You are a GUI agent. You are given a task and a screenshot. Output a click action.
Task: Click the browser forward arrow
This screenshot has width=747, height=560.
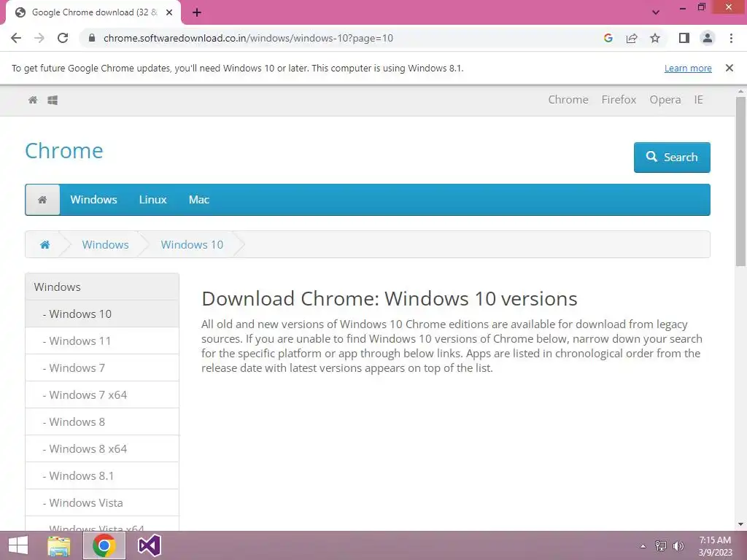click(x=39, y=38)
